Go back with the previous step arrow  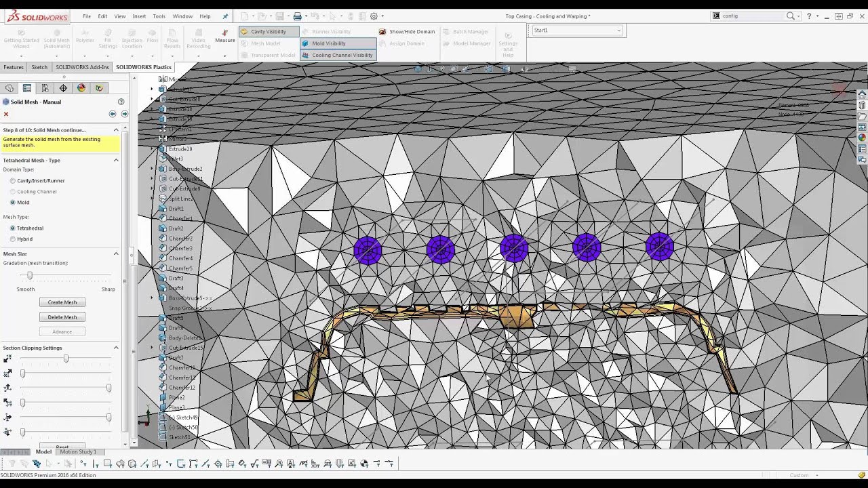coord(113,114)
